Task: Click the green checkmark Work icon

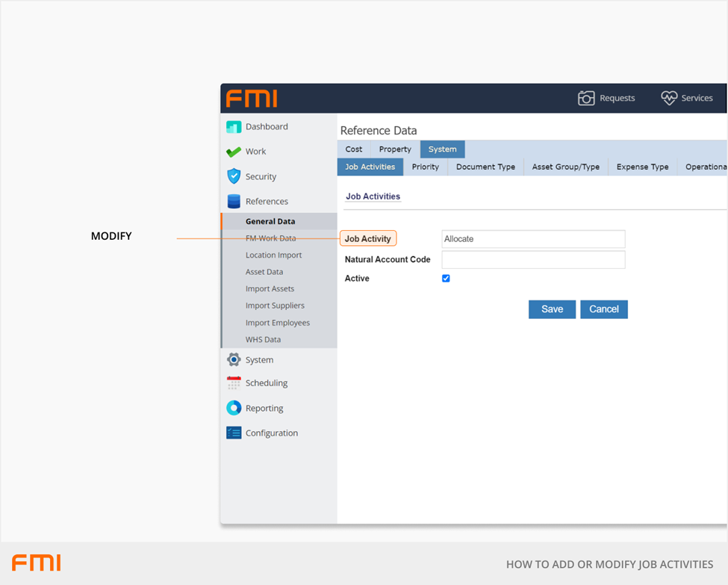Action: pyautogui.click(x=234, y=152)
